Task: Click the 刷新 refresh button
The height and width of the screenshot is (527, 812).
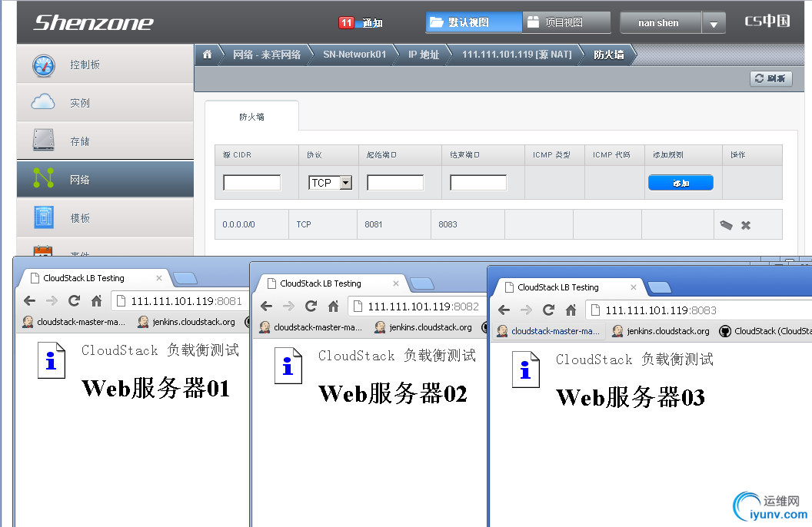Action: click(771, 78)
